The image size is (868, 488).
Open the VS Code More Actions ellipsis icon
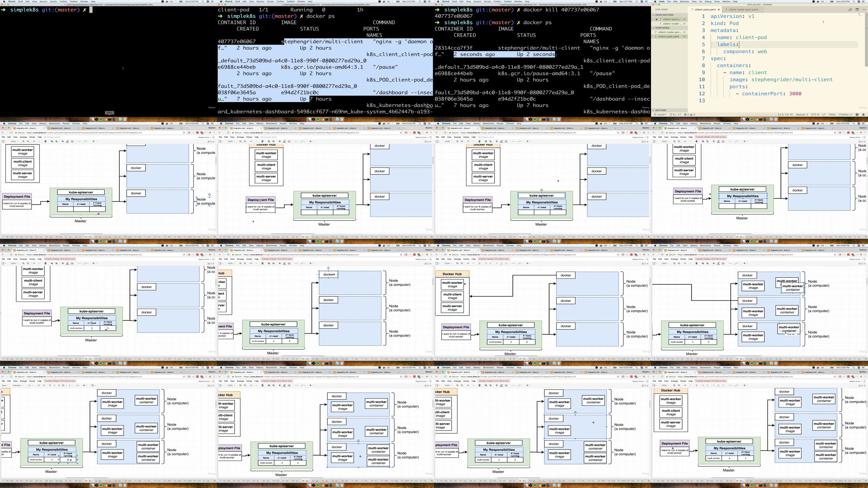tap(864, 9)
